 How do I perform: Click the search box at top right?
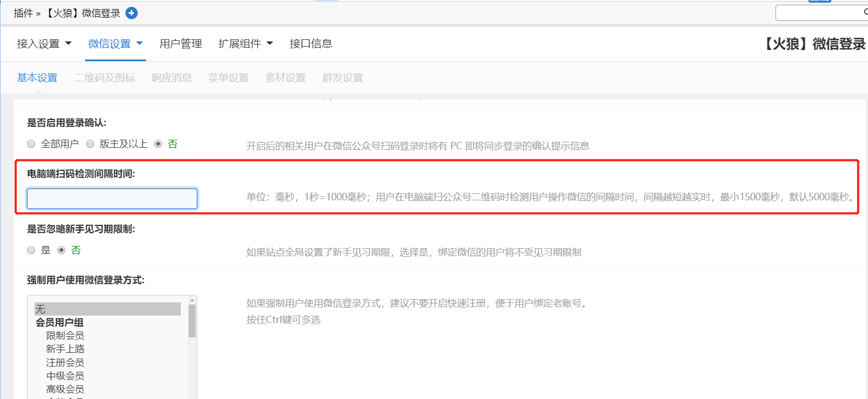click(x=821, y=13)
